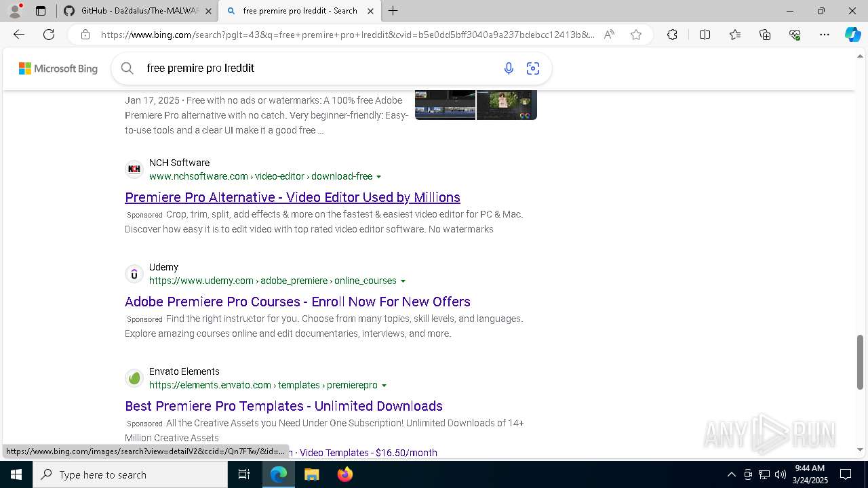
Task: Open the Extensions icon
Action: [x=672, y=35]
